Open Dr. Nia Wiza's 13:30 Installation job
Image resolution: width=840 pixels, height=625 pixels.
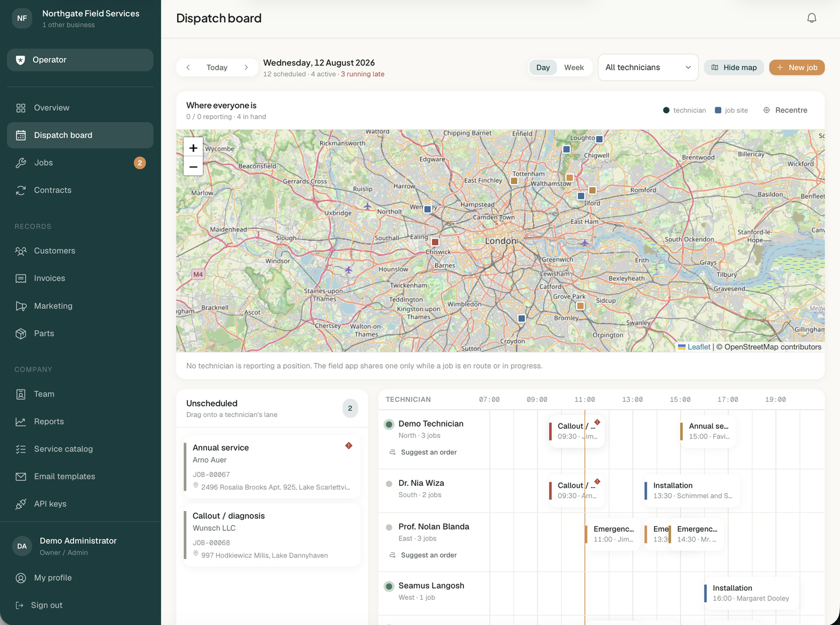[692, 491]
